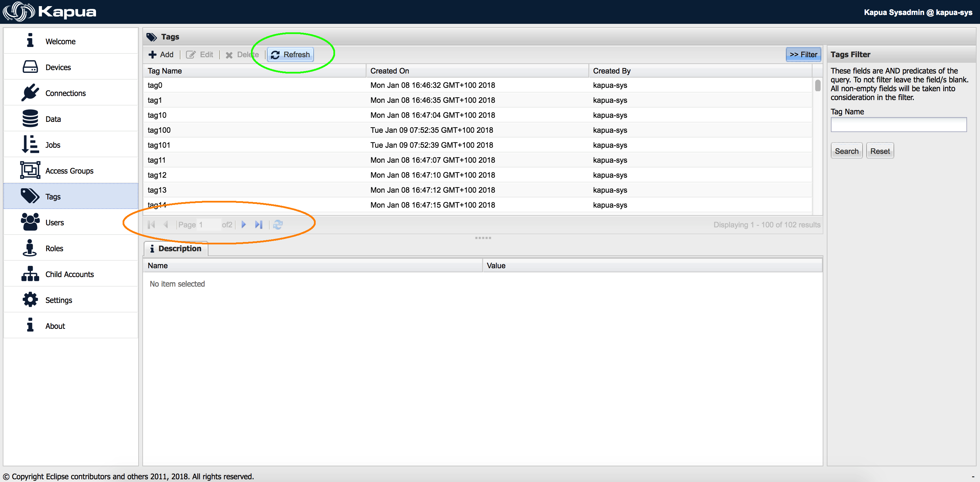980x482 pixels.
Task: Search tags using the filter
Action: pyautogui.click(x=847, y=150)
